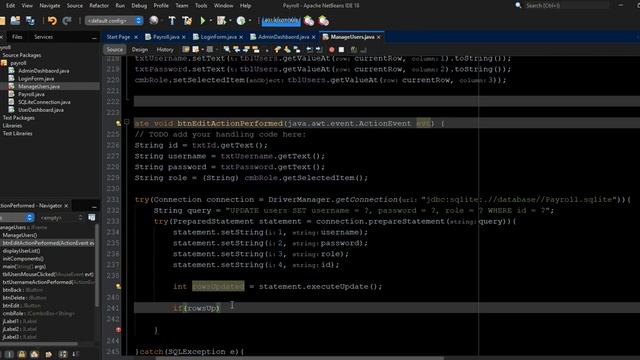The image size is (640, 360).
Task: Click the Find Previous Occurrence icon
Action: pyautogui.click(x=236, y=50)
